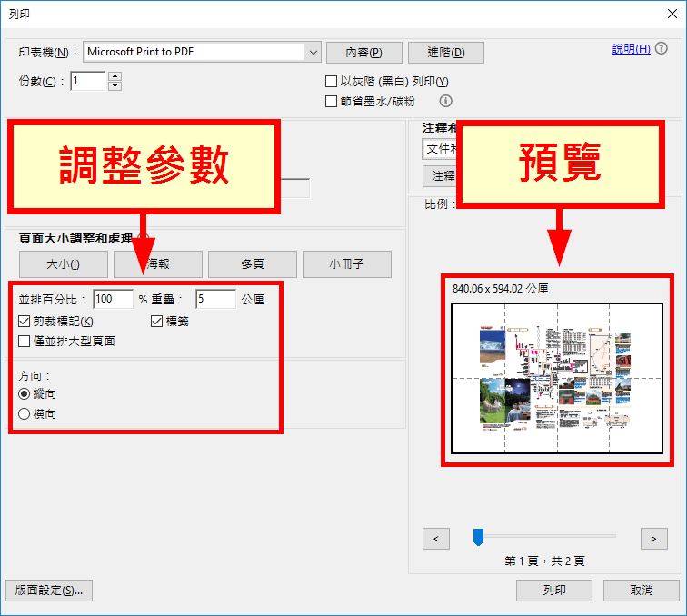Screen dimensions: 687x616
Task: Uncheck the 標籤 checkbox
Action: click(x=157, y=321)
